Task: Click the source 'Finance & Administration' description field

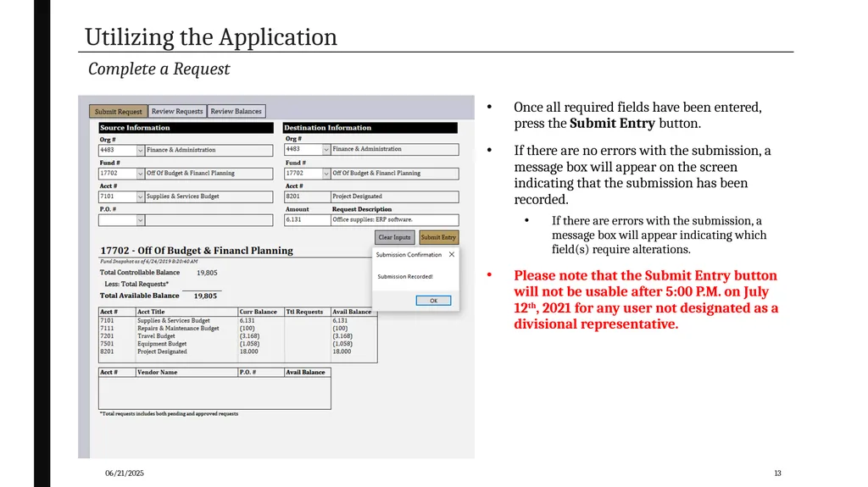Action: click(209, 151)
